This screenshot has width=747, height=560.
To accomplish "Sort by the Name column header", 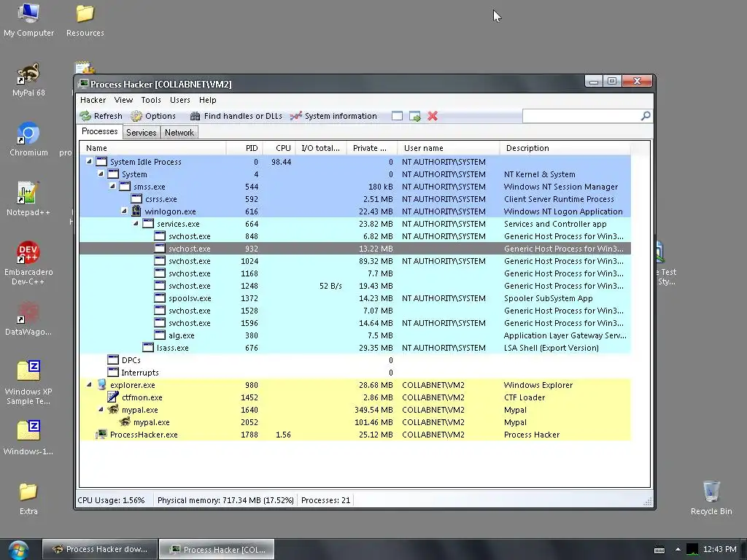I will tap(152, 148).
